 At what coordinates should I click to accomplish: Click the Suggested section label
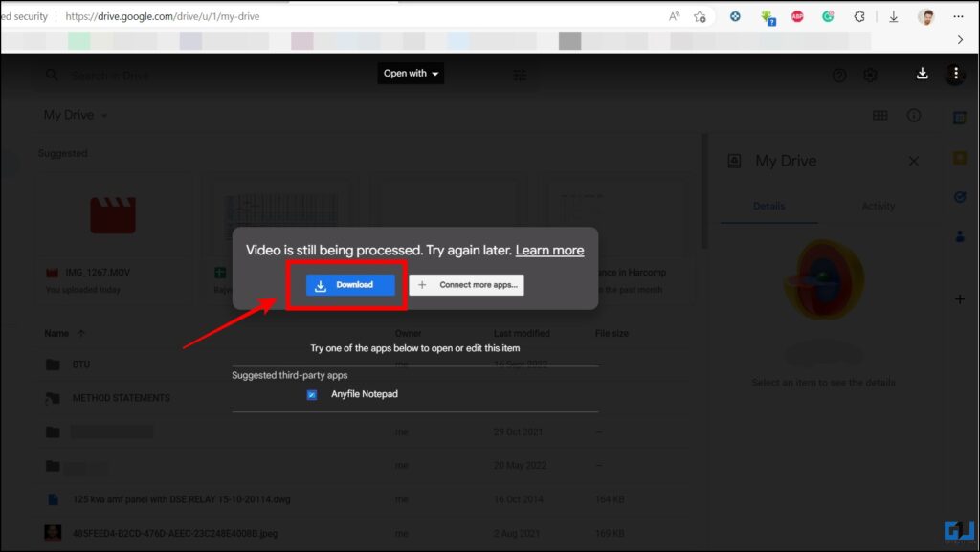point(62,154)
